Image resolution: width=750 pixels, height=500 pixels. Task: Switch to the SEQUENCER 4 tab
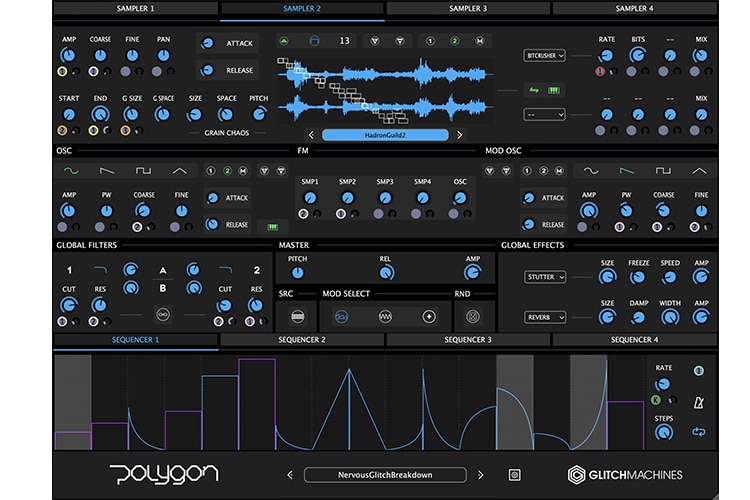tap(634, 340)
